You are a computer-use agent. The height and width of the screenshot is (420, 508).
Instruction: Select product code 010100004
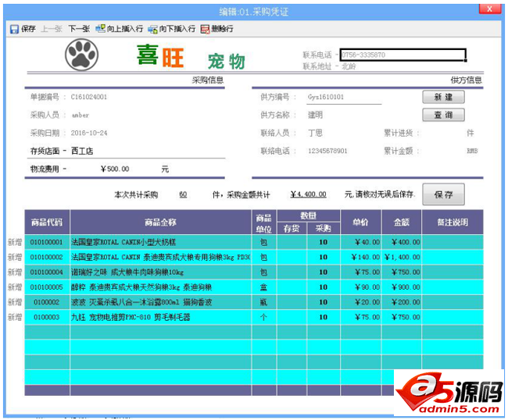46,272
